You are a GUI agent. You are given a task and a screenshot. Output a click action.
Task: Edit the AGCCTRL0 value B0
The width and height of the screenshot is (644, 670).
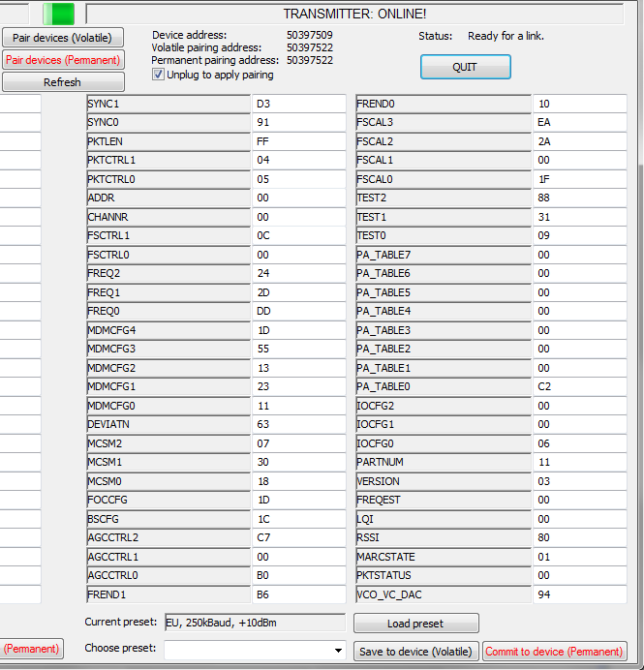[x=298, y=575]
